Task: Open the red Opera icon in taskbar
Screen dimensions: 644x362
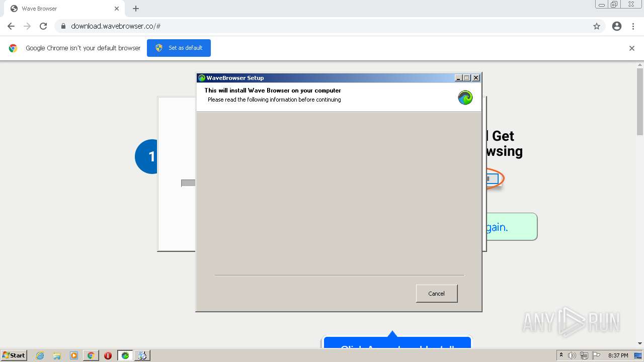Action: tap(108, 355)
